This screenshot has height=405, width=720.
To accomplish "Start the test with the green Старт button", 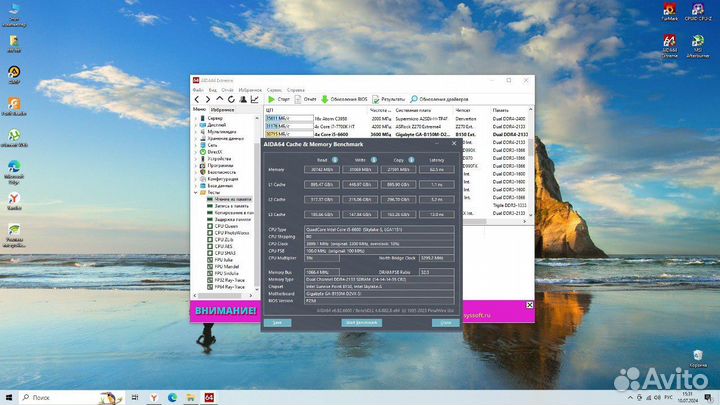I will tap(279, 99).
